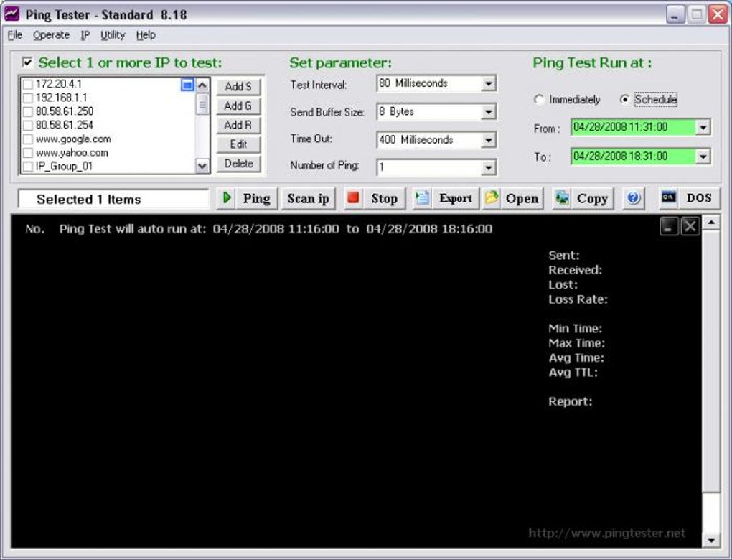Open the Test Interval dropdown
The width and height of the screenshot is (732, 560).
[488, 83]
